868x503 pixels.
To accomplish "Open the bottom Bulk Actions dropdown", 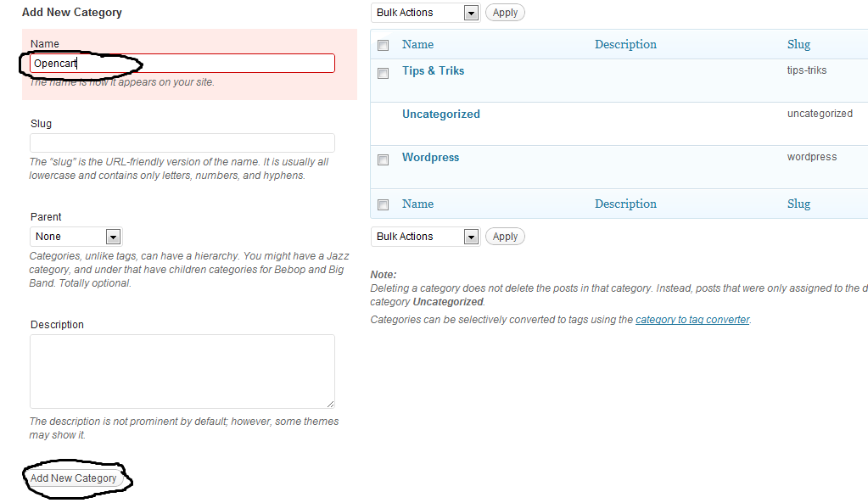I will (425, 237).
